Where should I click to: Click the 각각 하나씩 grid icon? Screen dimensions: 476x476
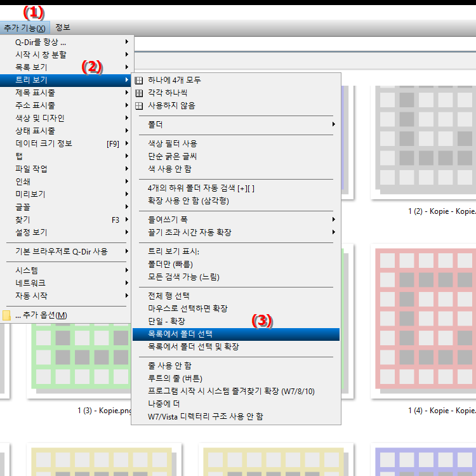pyautogui.click(x=139, y=93)
